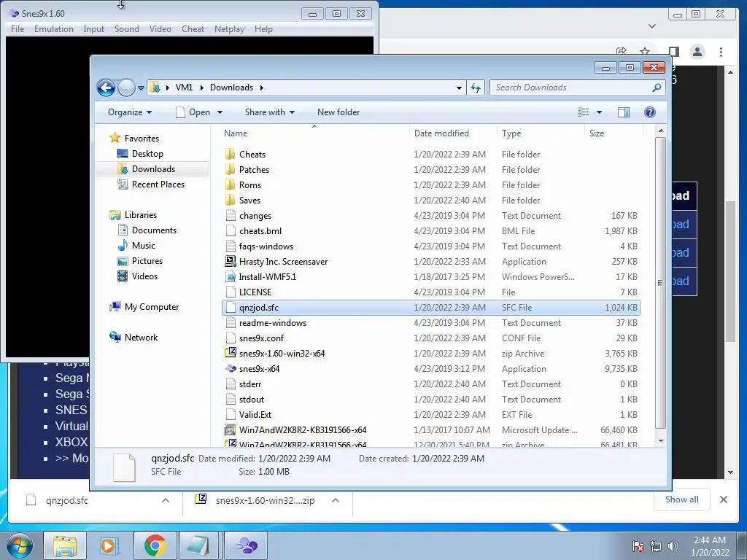
Task: Open Snes9x Video menu
Action: pyautogui.click(x=160, y=29)
